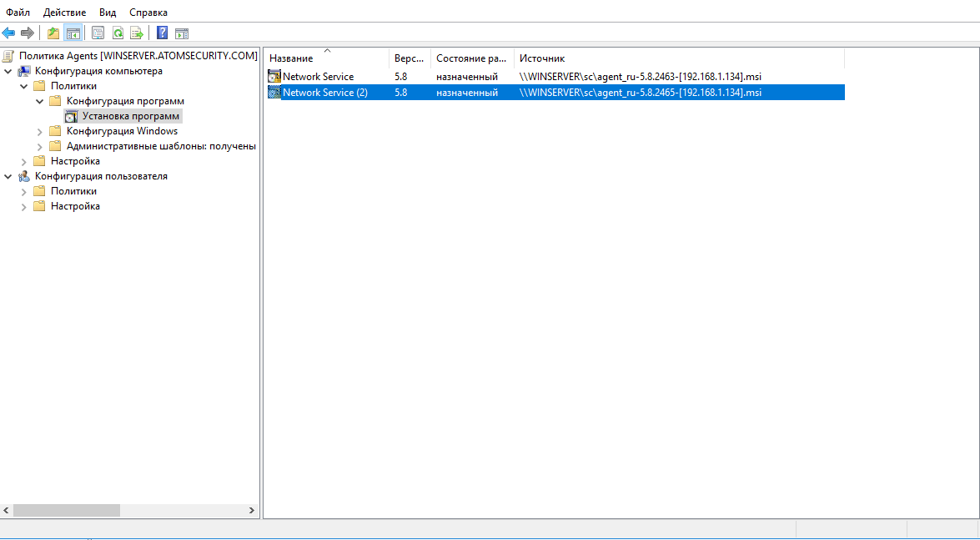
Task: Expand Настройка under computer configuration
Action: (23, 160)
